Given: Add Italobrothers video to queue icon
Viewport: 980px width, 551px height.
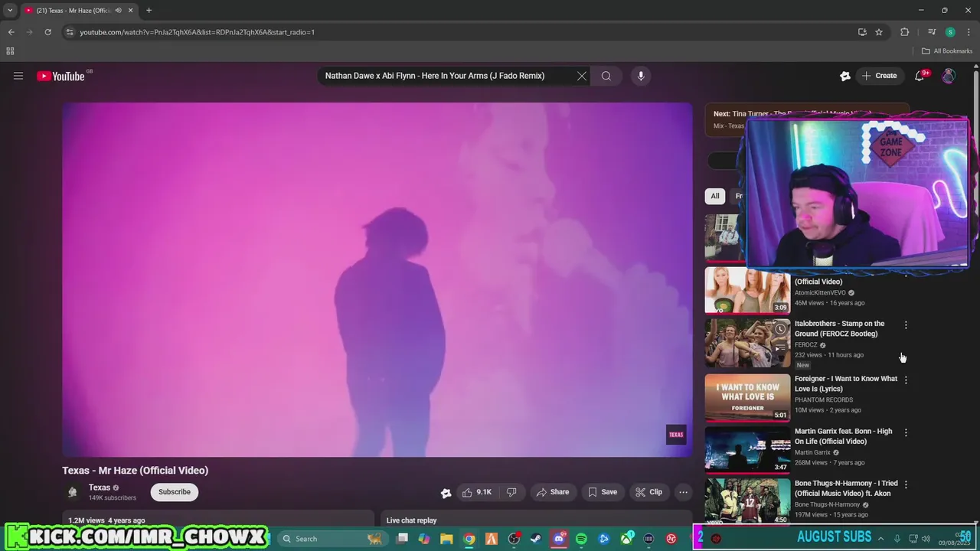Looking at the screenshot, I should [x=779, y=348].
